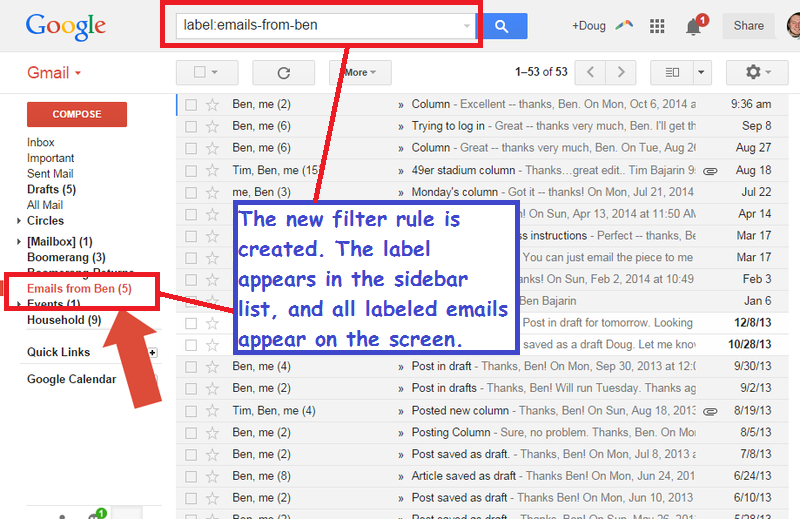
Task: Open All Mail
Action: point(45,205)
